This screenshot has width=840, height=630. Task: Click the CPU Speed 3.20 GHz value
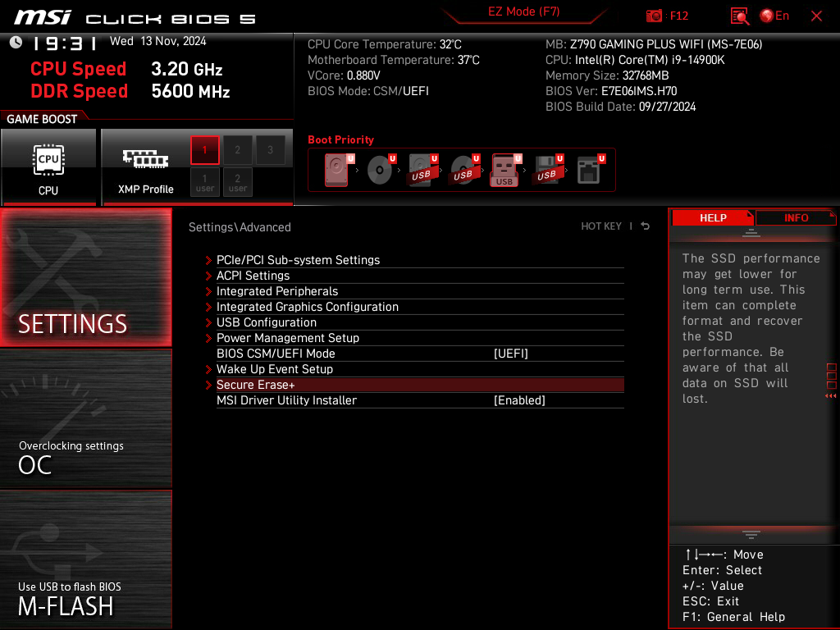[x=186, y=69]
